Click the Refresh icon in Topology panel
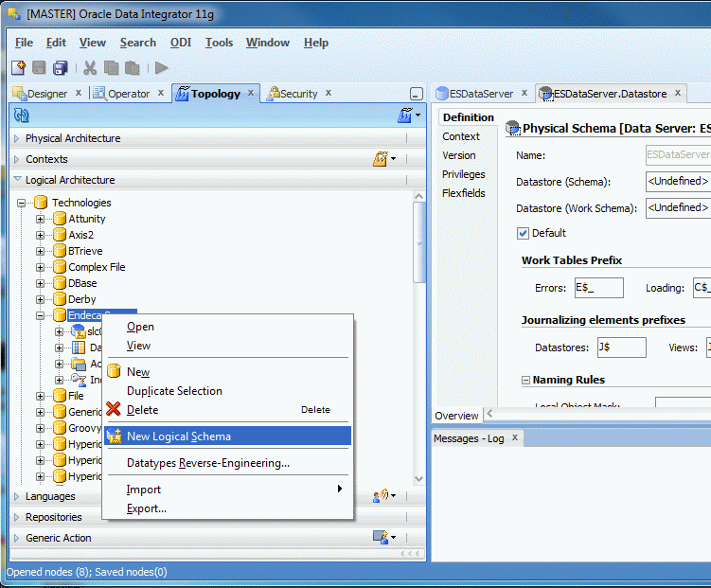 (22, 116)
